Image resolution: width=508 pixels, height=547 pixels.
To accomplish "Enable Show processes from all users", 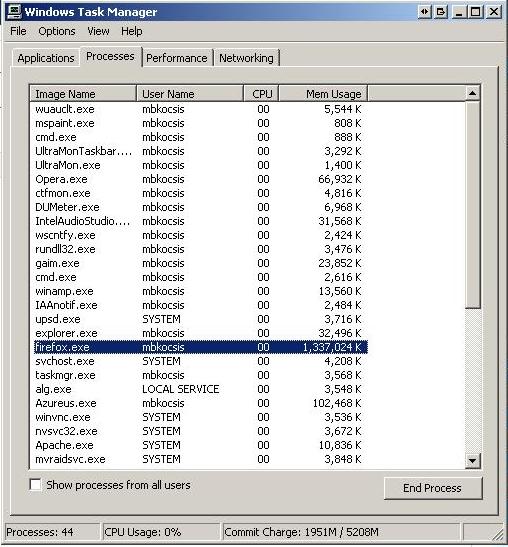I will pos(35,485).
